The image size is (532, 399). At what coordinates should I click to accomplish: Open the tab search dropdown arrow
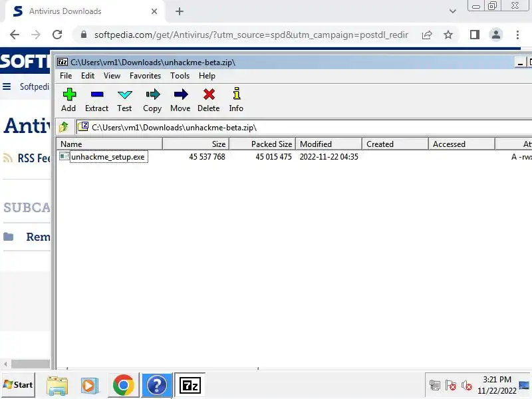point(453,11)
